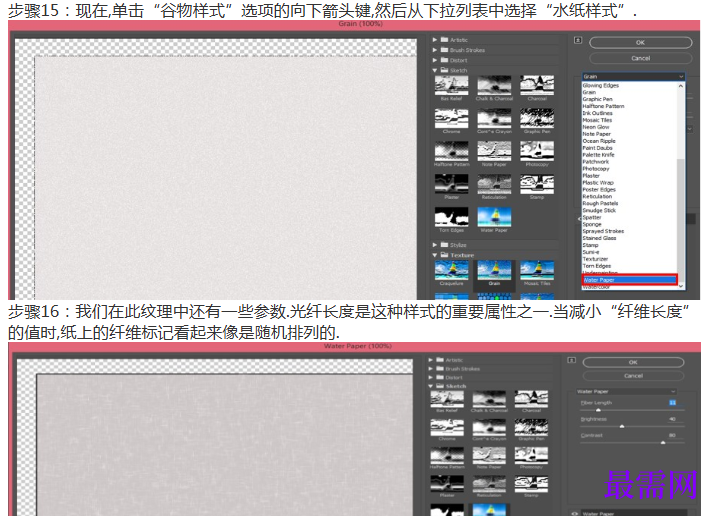This screenshot has width=716, height=516.
Task: Choose Stamp filter thumbnail in Grain window
Action: (x=537, y=184)
